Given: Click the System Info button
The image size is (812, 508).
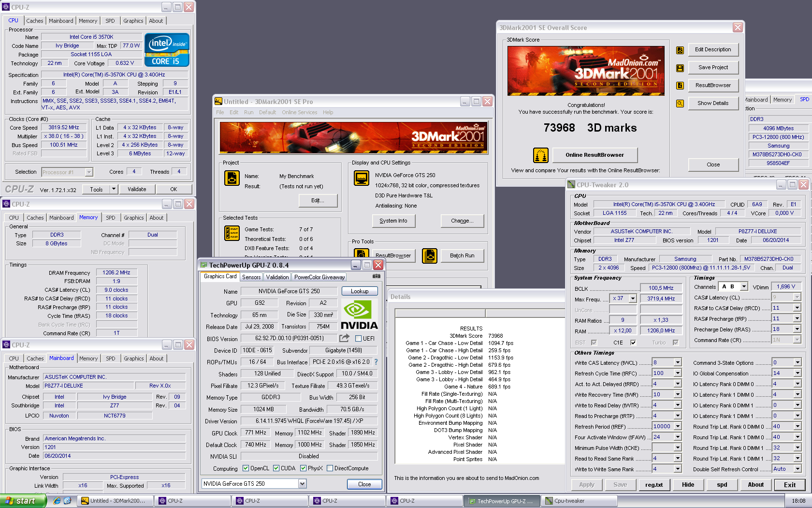Looking at the screenshot, I should click(x=393, y=221).
